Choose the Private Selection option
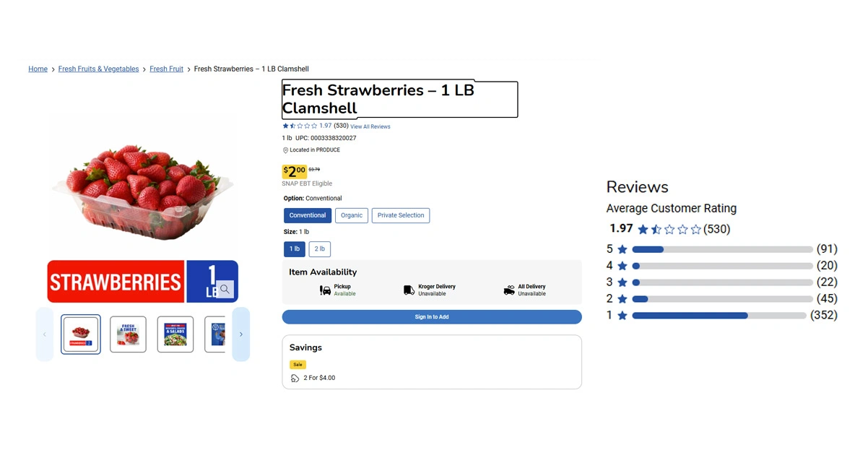 coord(401,215)
